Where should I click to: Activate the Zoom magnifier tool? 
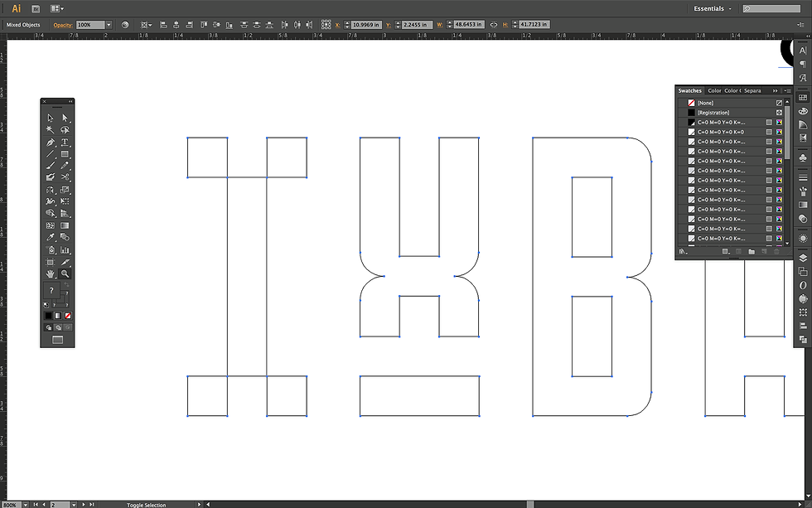click(65, 273)
